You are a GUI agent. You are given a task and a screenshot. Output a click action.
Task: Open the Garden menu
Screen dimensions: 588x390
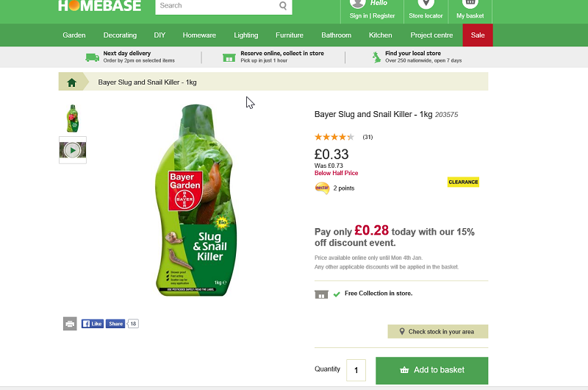click(74, 35)
